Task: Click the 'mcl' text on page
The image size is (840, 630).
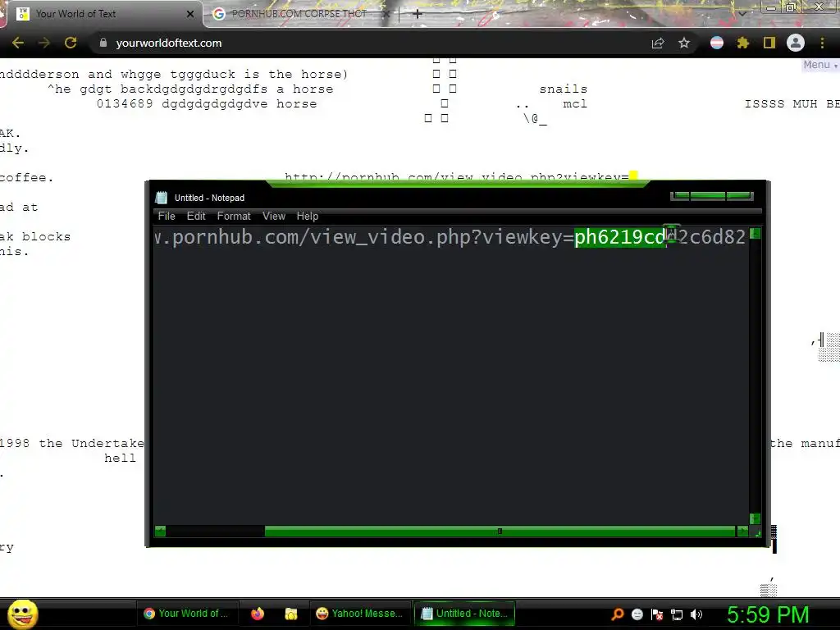Action: [575, 103]
